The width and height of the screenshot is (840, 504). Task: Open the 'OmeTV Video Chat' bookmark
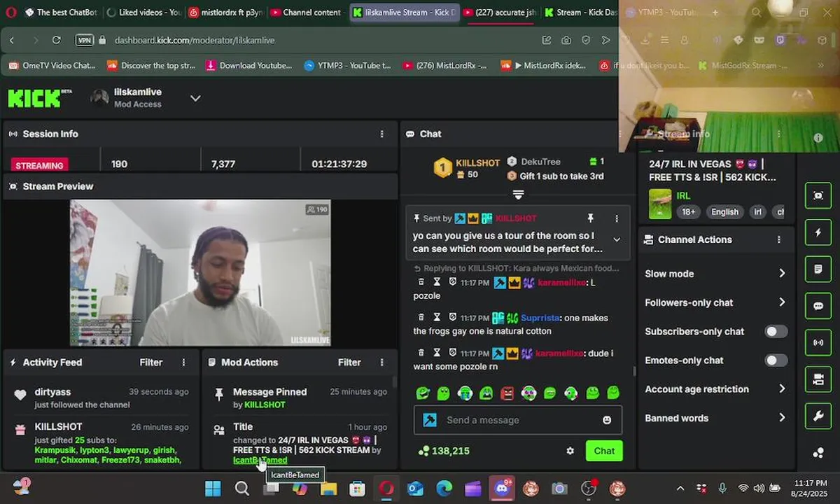[x=52, y=65]
